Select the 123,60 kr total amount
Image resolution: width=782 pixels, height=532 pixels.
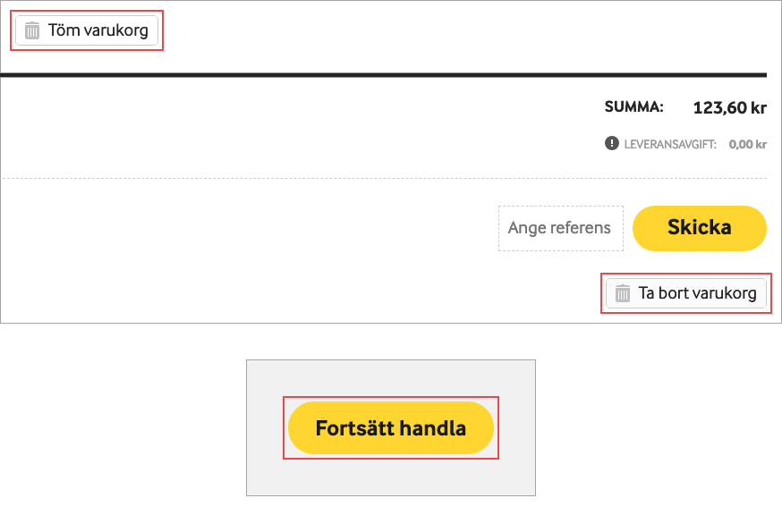click(x=729, y=108)
